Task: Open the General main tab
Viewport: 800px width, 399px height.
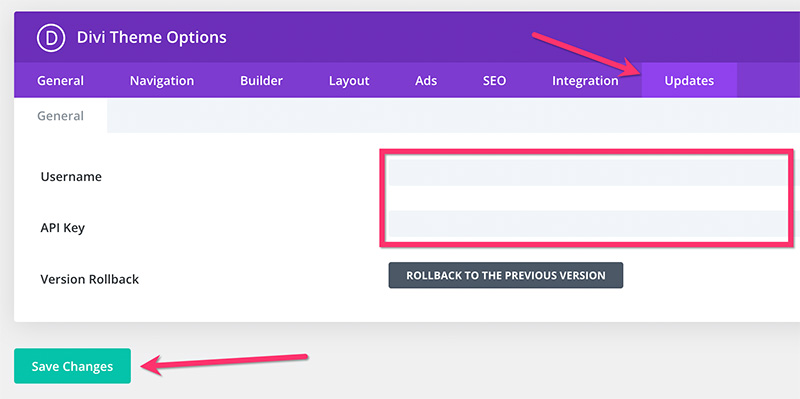Action: pyautogui.click(x=60, y=81)
